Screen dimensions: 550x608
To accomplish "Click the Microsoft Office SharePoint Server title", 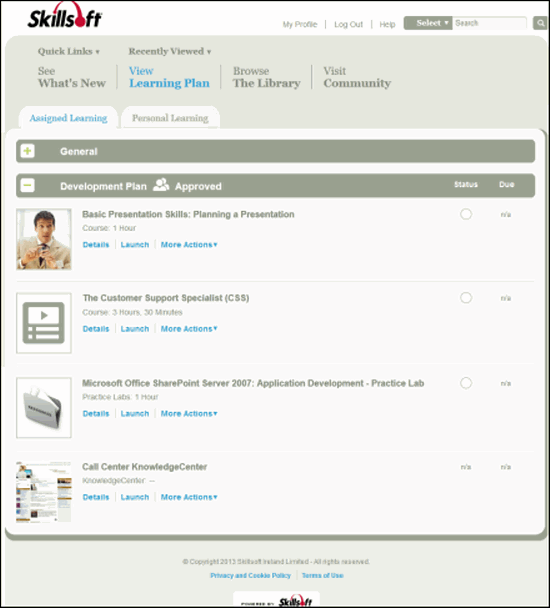I will [253, 383].
